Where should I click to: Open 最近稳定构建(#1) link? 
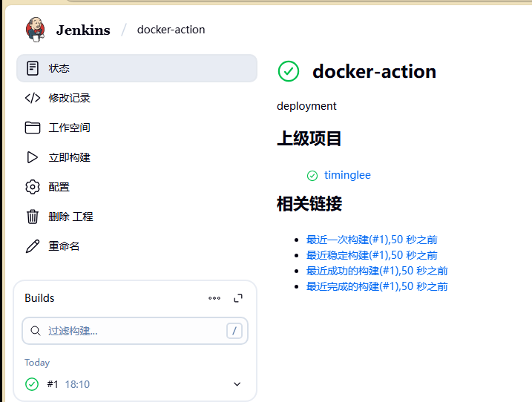tap(372, 255)
